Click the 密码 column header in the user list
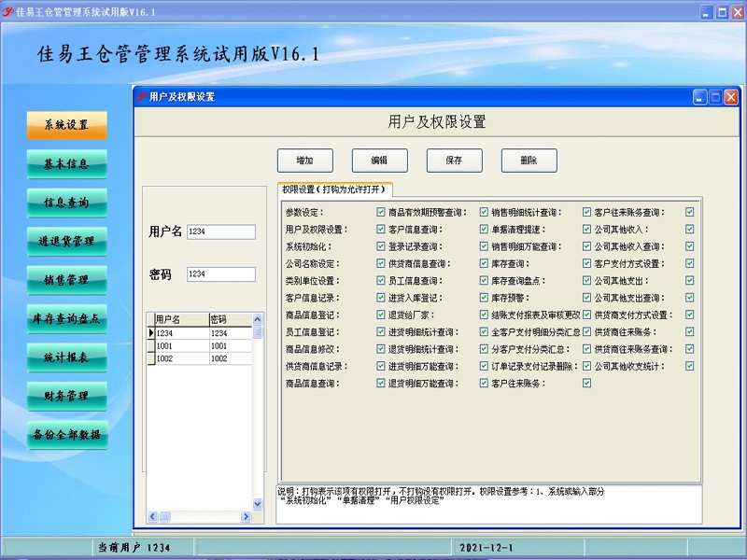This screenshot has height=560, width=747. pos(231,319)
